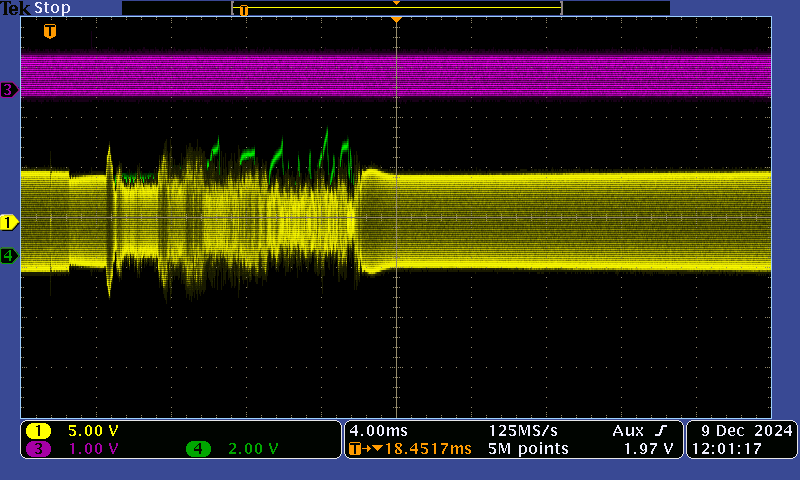Screen dimensions: 800x480
Task: Click the green channel 4 badge
Action: [199, 449]
